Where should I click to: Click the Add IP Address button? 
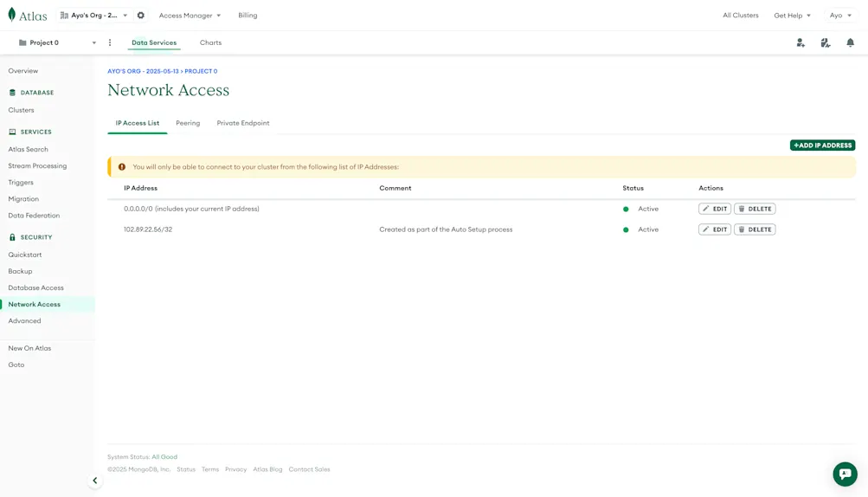[822, 145]
